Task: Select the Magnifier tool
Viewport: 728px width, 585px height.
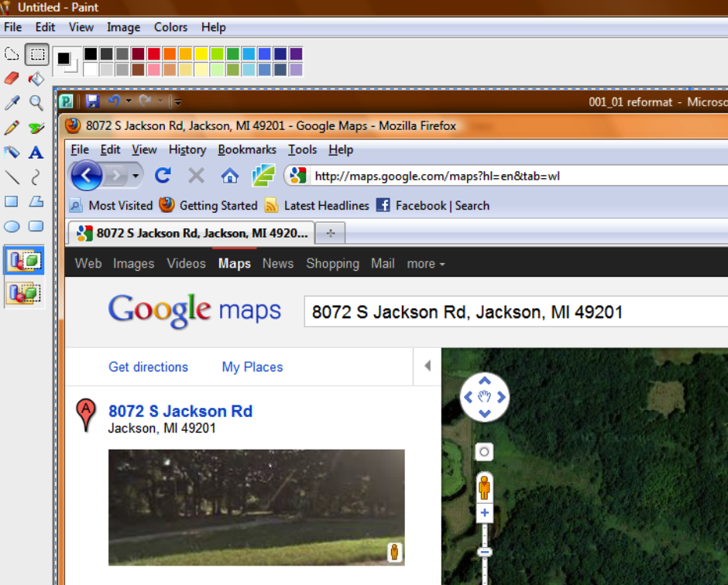Action: 35,103
